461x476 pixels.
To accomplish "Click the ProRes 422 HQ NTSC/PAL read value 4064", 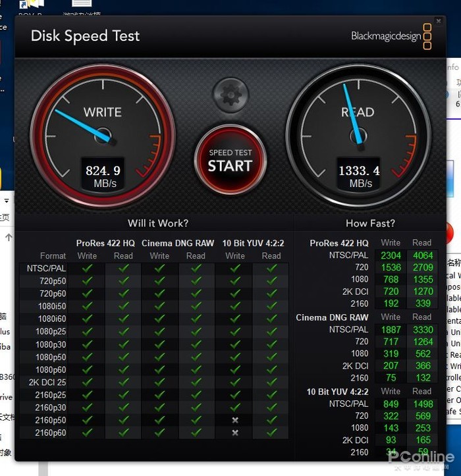I will click(422, 255).
